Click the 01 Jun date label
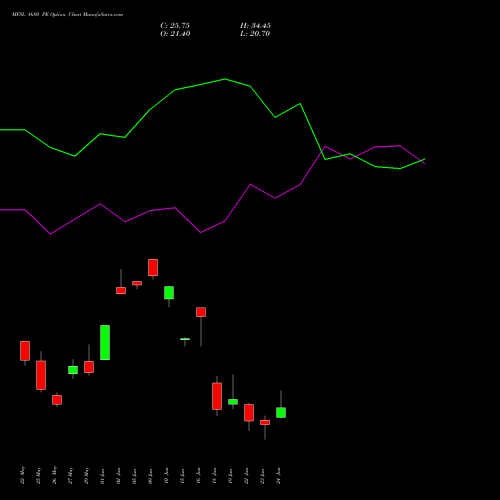500x500 pixels. pyautogui.click(x=102, y=476)
